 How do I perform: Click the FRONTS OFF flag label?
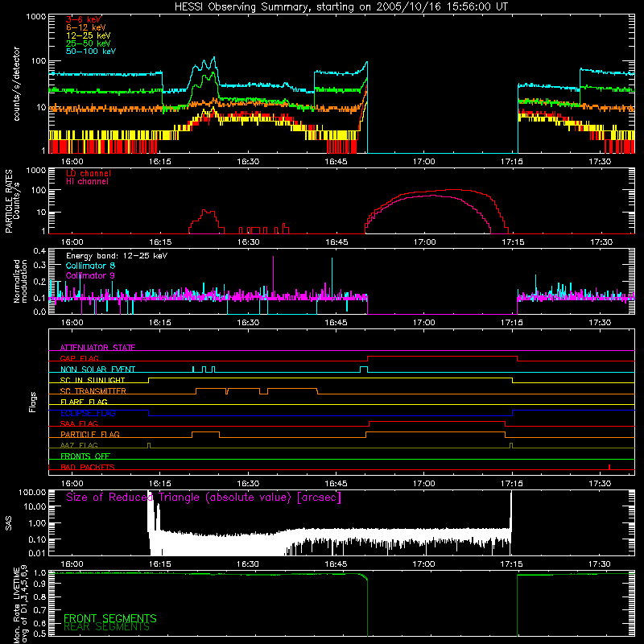click(85, 456)
